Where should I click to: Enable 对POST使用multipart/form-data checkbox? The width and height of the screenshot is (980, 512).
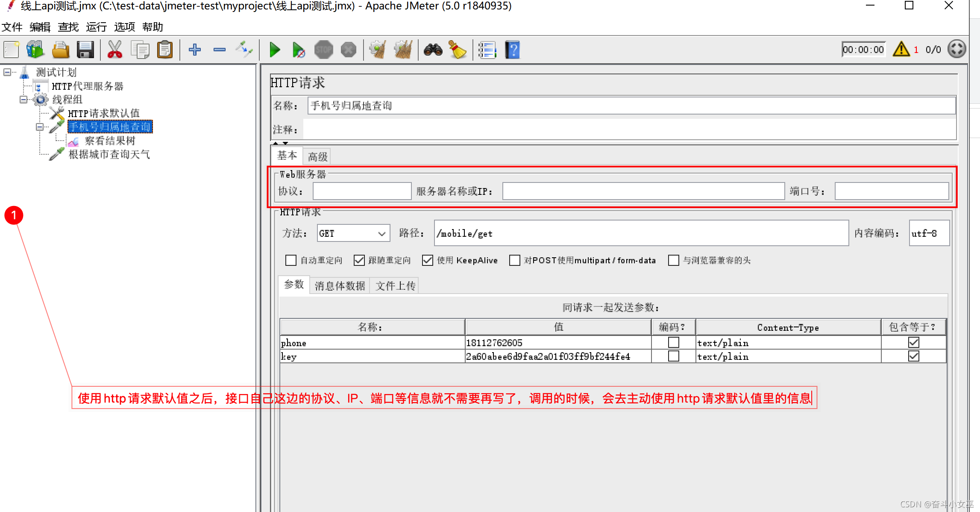tap(515, 260)
